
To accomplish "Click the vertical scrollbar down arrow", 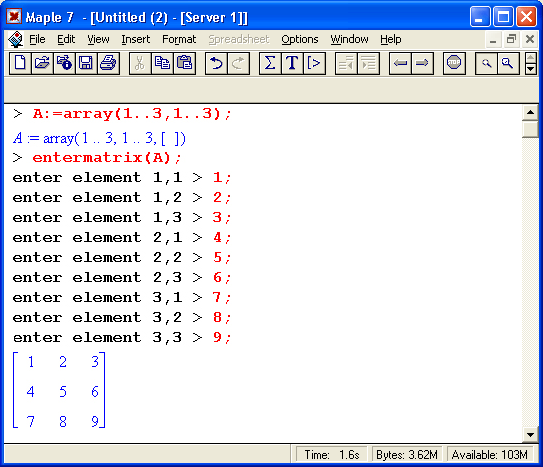I will [530, 434].
